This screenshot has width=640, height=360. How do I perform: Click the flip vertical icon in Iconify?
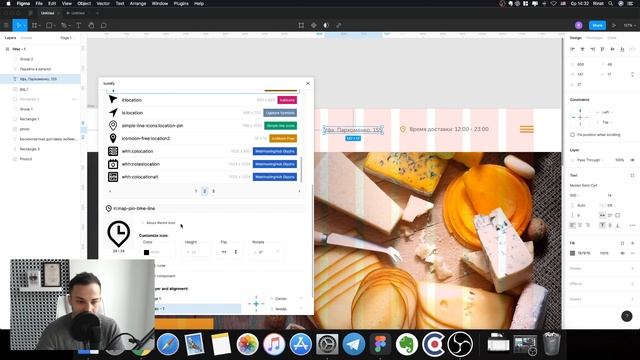tap(236, 252)
